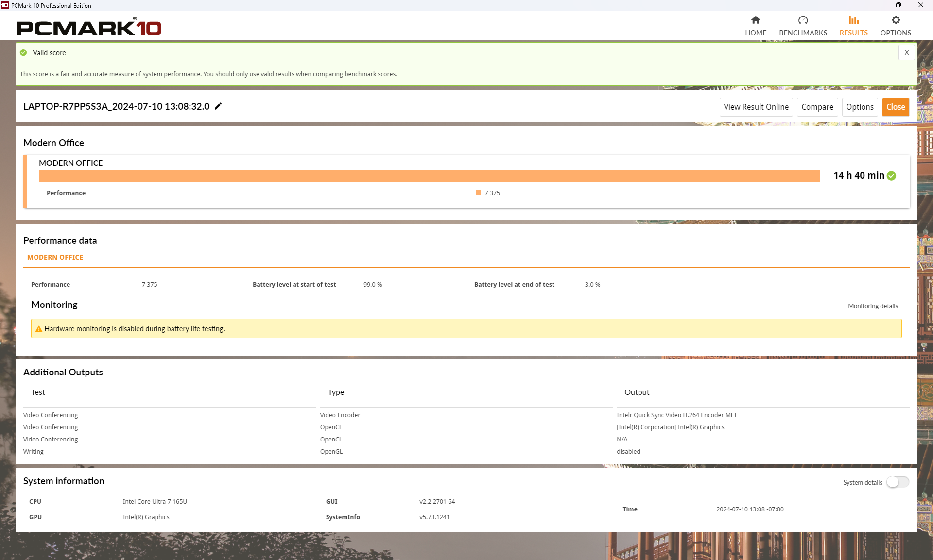Minimize the PCMark 10 window
This screenshot has height=560, width=933.
tap(876, 5)
